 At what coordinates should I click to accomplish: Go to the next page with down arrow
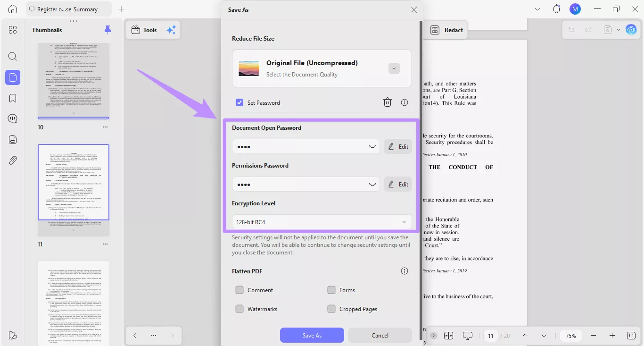tap(544, 336)
